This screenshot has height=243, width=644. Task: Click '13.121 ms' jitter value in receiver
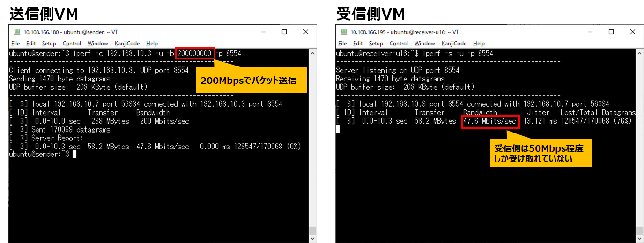pyautogui.click(x=540, y=121)
